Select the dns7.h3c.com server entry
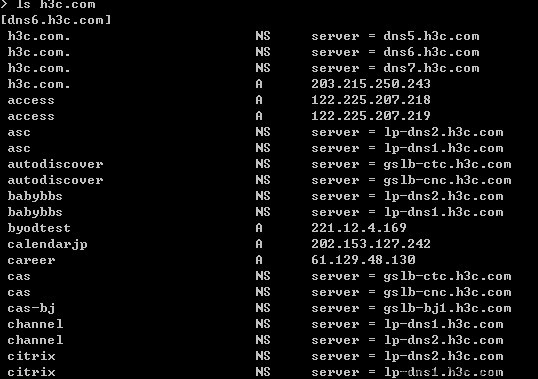Image resolution: width=538 pixels, height=379 pixels. 431,68
